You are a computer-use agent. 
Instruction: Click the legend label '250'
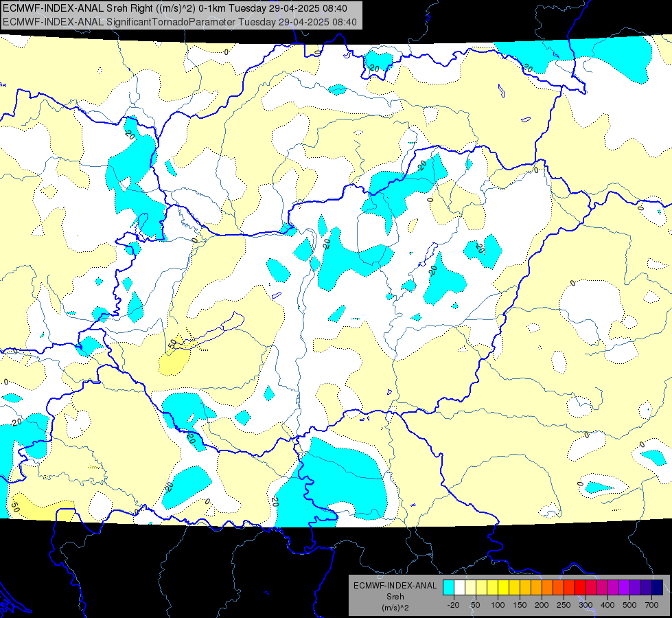coord(564,605)
